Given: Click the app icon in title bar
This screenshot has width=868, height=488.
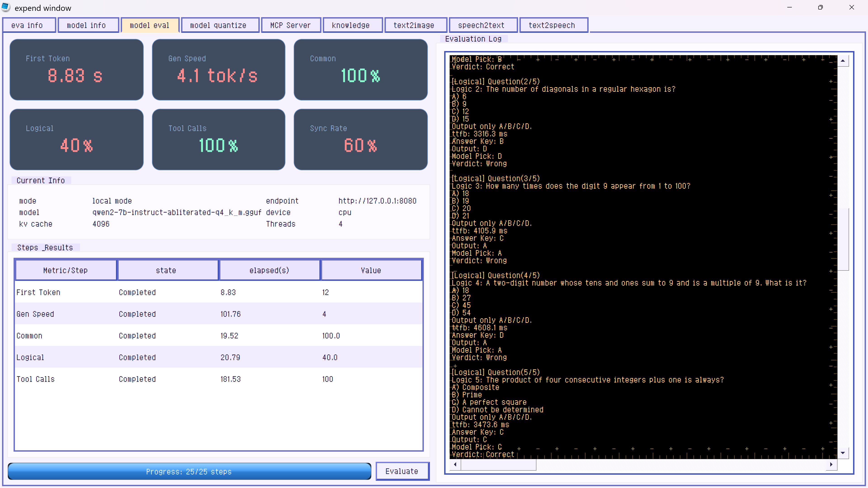Looking at the screenshot, I should click(x=6, y=7).
